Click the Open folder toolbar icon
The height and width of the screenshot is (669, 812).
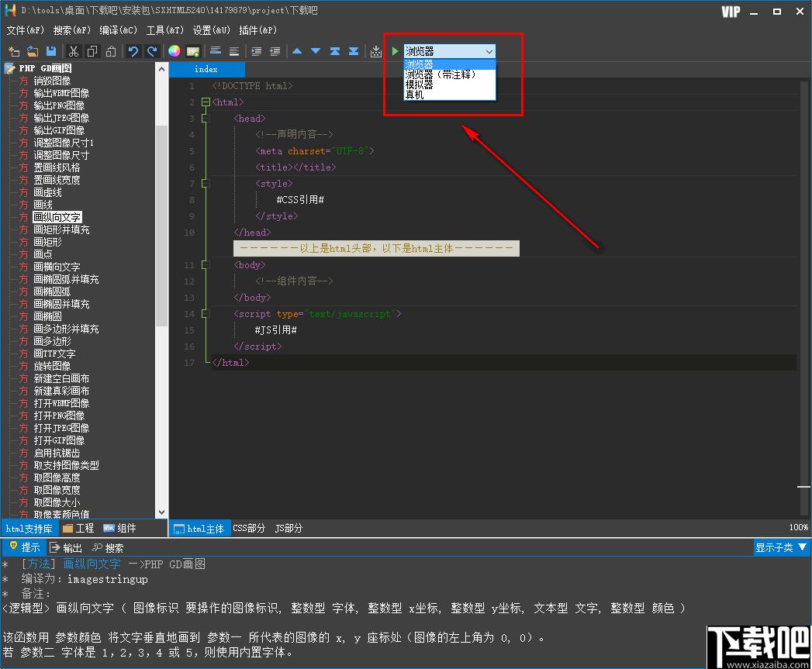point(33,51)
